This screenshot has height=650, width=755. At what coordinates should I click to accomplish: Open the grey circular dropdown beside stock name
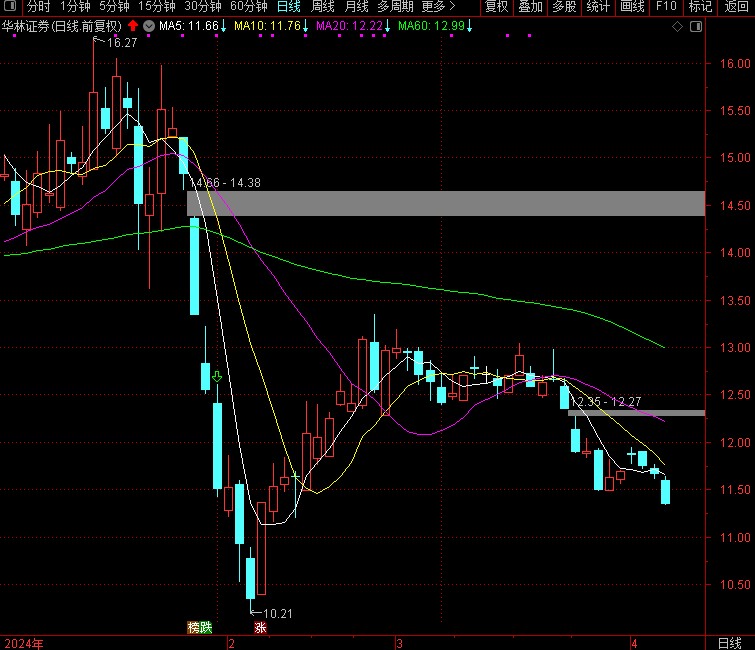[149, 26]
